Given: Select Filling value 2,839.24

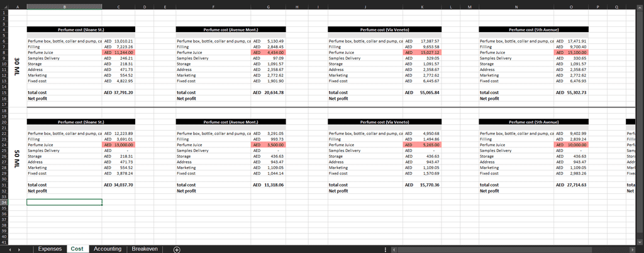Looking at the screenshot, I should click(x=571, y=139).
